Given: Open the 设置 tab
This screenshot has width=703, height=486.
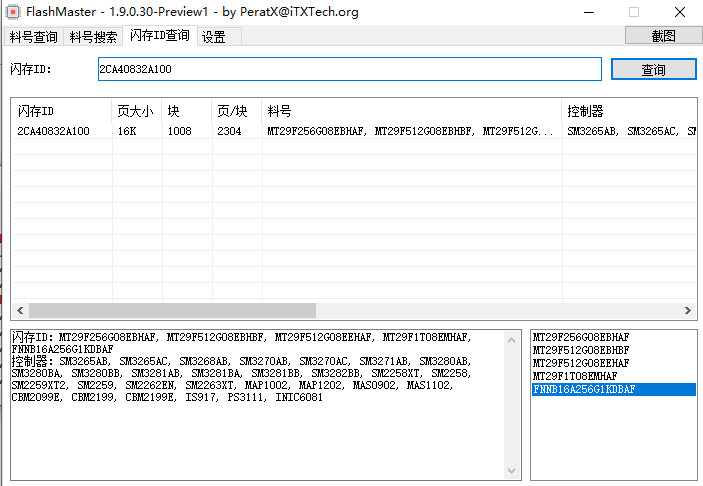Looking at the screenshot, I should (213, 37).
